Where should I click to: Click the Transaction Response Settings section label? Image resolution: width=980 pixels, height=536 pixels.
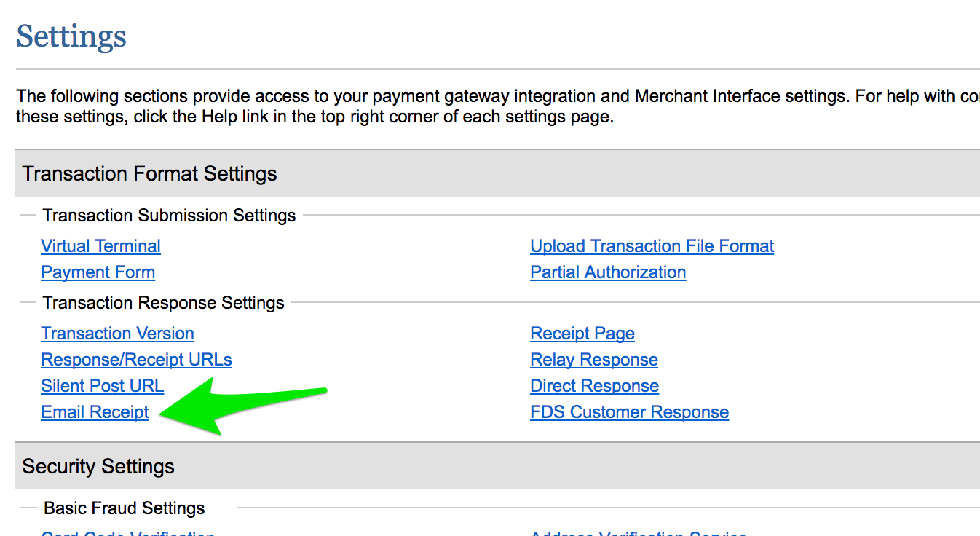tap(163, 302)
